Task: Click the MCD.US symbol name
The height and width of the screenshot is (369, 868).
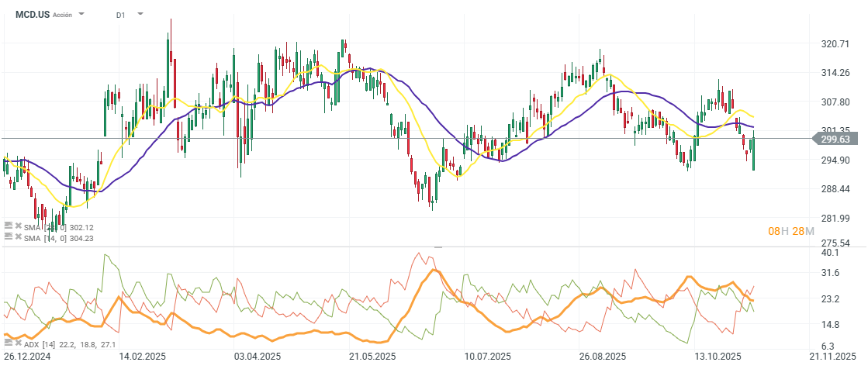Action: pyautogui.click(x=33, y=15)
